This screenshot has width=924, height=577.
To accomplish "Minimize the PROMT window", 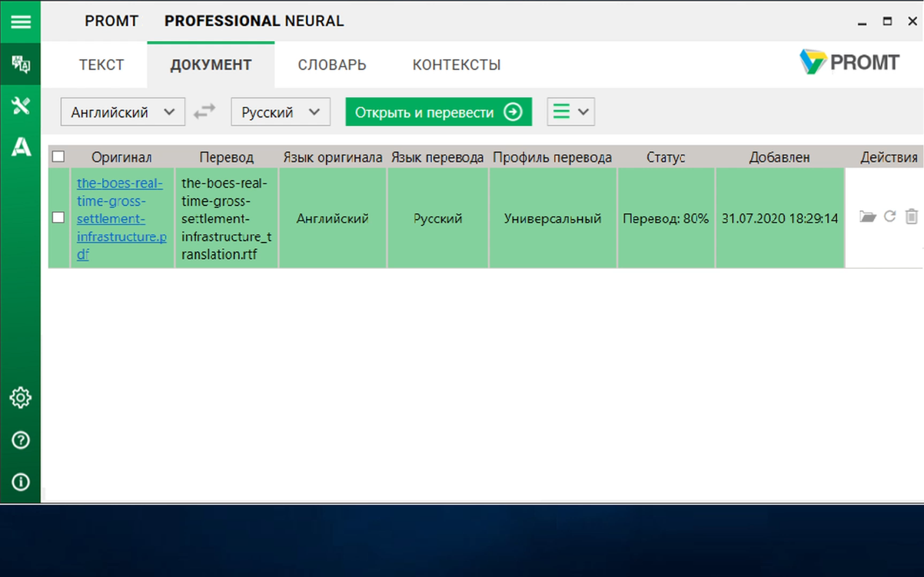I will tap(864, 22).
